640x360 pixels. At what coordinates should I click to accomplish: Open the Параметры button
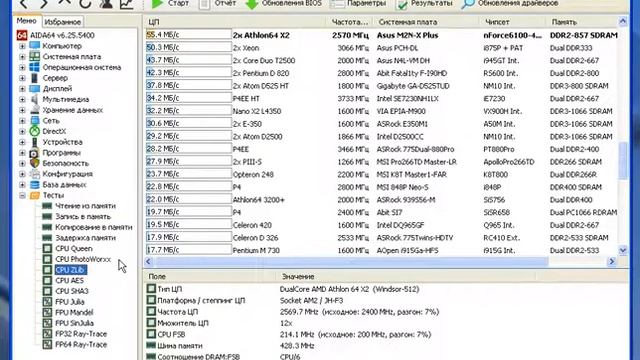pyautogui.click(x=358, y=3)
